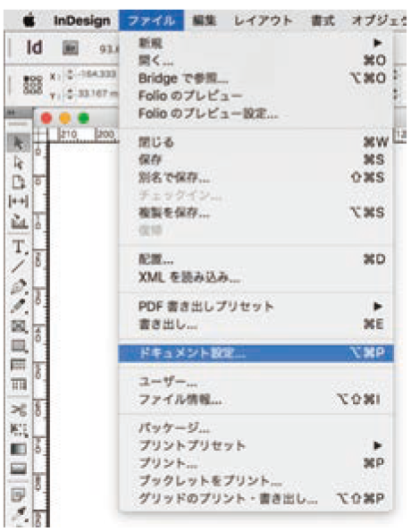Choose グリッドのプリント・書き出し...

pyautogui.click(x=256, y=498)
